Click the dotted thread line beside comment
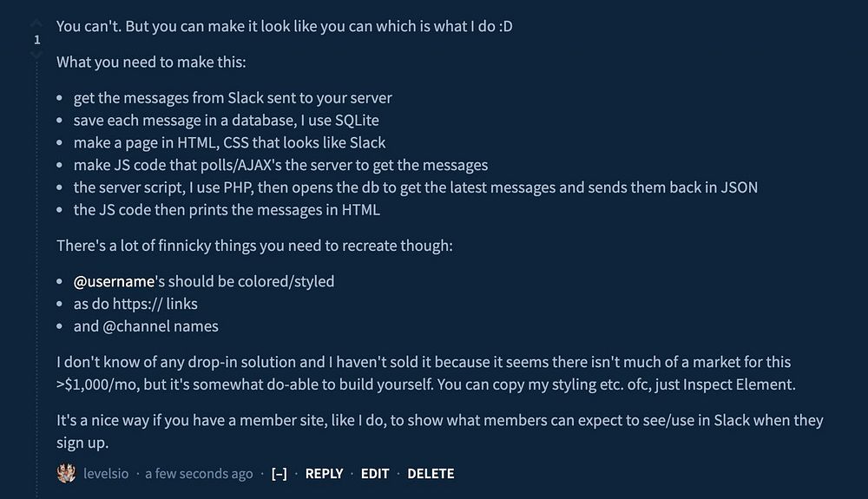Viewport: 868px width, 499px height. click(x=37, y=277)
